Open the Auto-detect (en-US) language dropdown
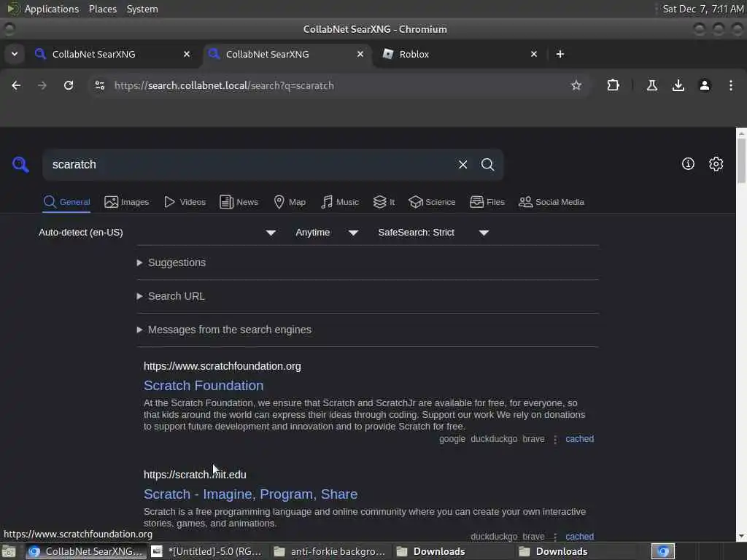This screenshot has width=747, height=560. pos(158,233)
